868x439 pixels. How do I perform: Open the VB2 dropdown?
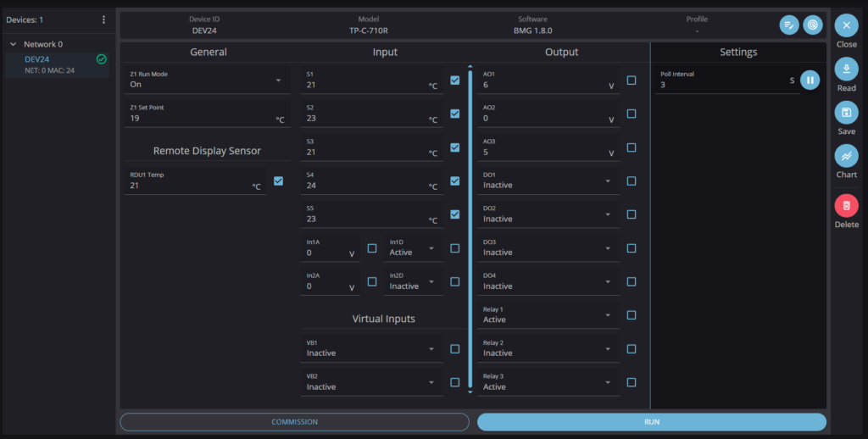371,382
